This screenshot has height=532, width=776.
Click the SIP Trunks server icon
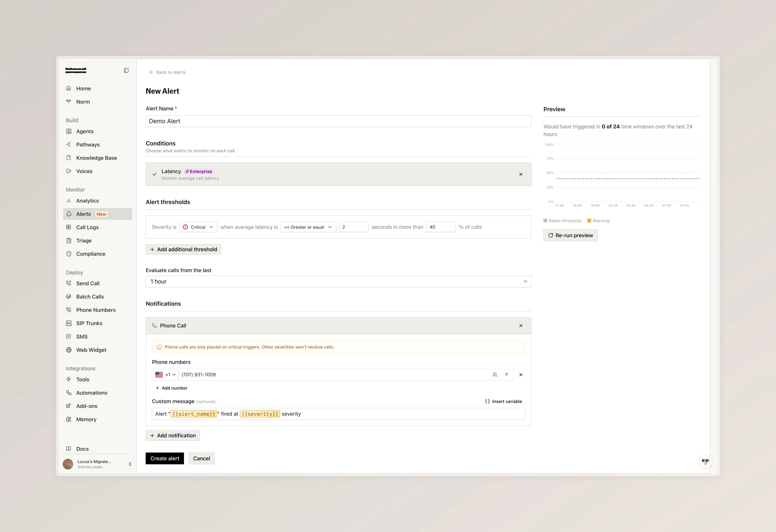point(69,323)
